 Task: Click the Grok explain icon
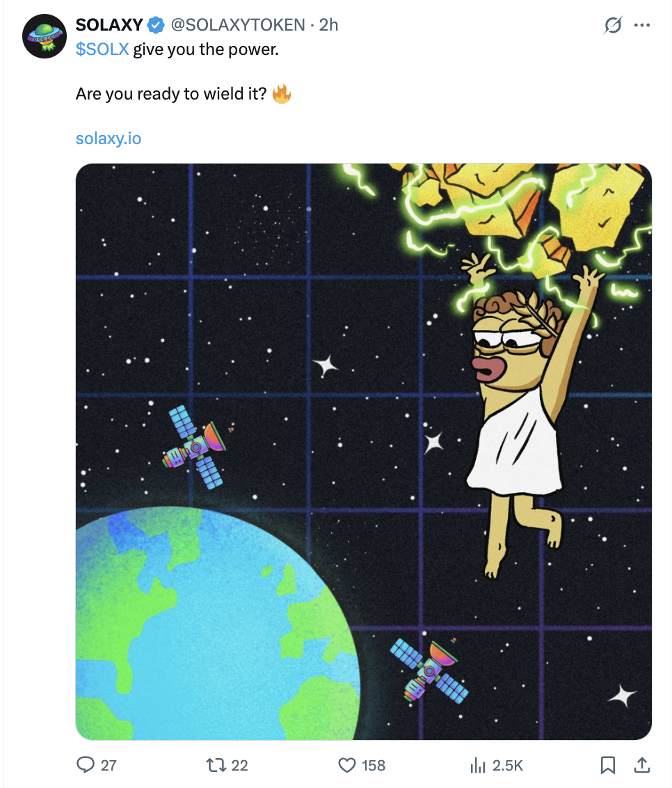613,24
